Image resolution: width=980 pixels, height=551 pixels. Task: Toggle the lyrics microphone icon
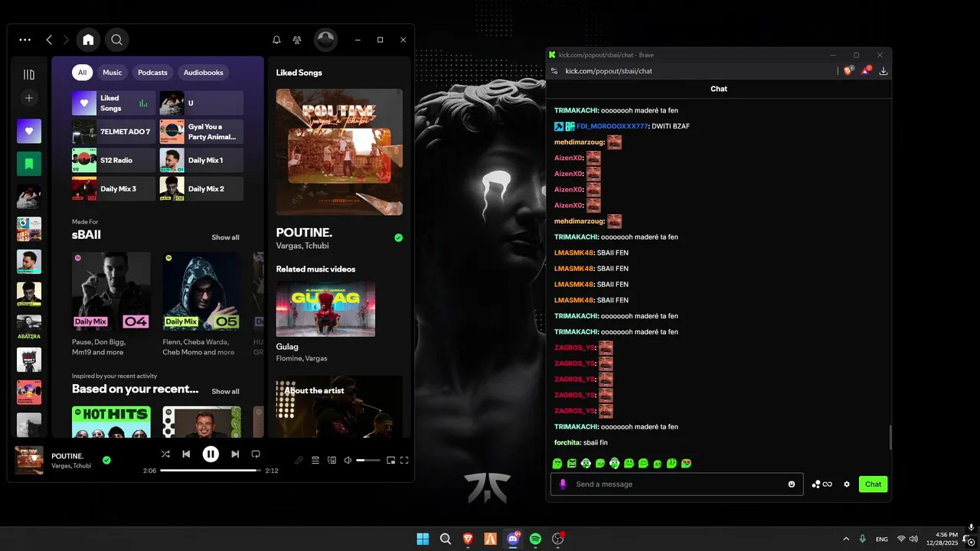click(x=299, y=460)
